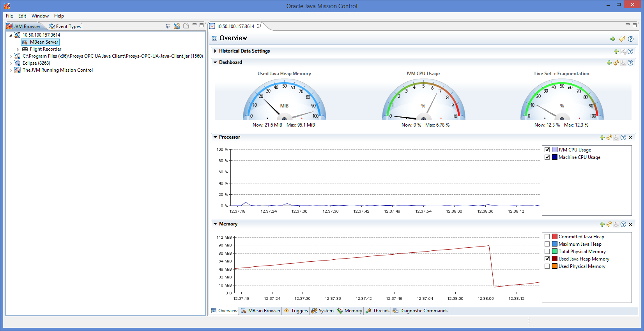Minimize the editor area
644x331 pixels.
628,25
